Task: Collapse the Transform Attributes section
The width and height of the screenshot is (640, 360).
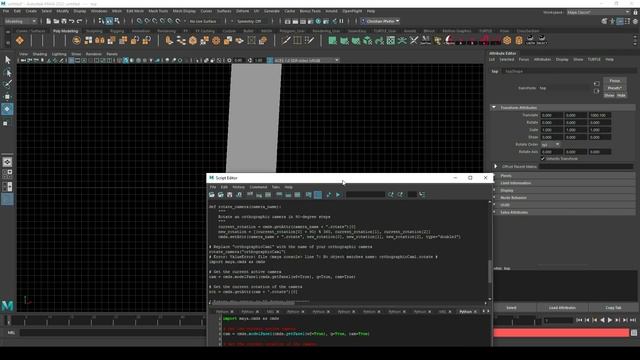Action: (494, 107)
